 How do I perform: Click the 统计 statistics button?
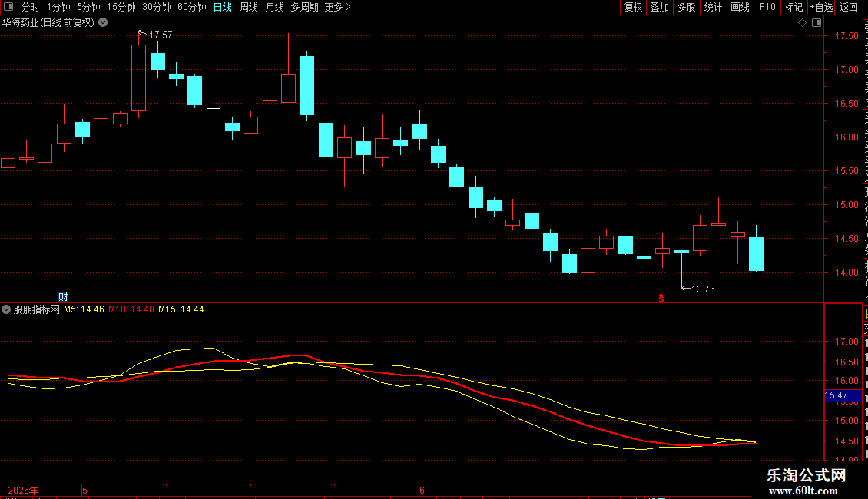click(x=712, y=7)
